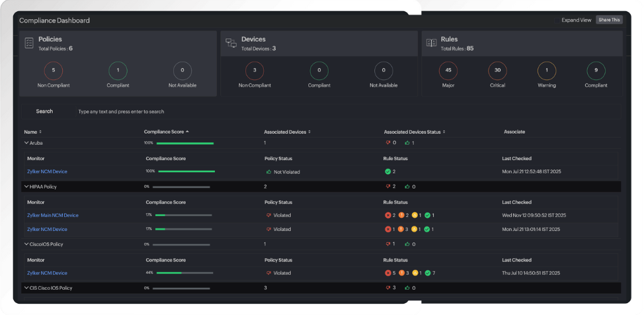Click the green check rule icon under Aruba
644x315 pixels.
pyautogui.click(x=387, y=171)
